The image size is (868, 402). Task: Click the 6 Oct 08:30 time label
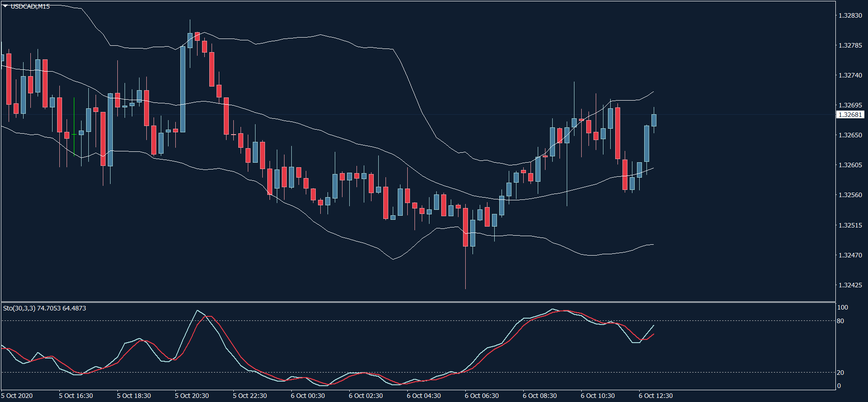[x=540, y=396]
